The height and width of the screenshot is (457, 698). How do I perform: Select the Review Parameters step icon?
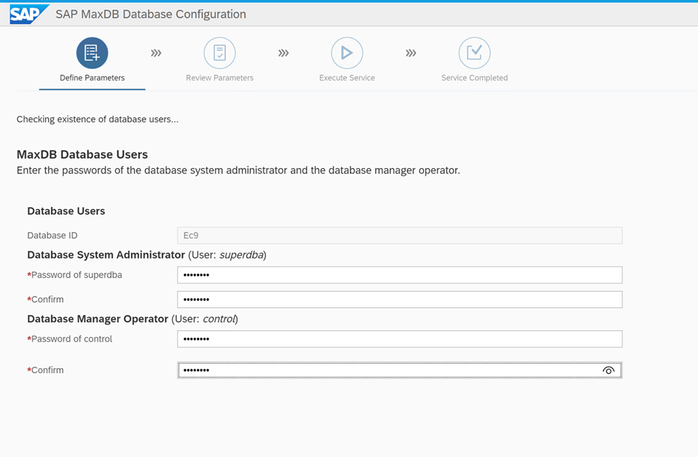tap(219, 53)
